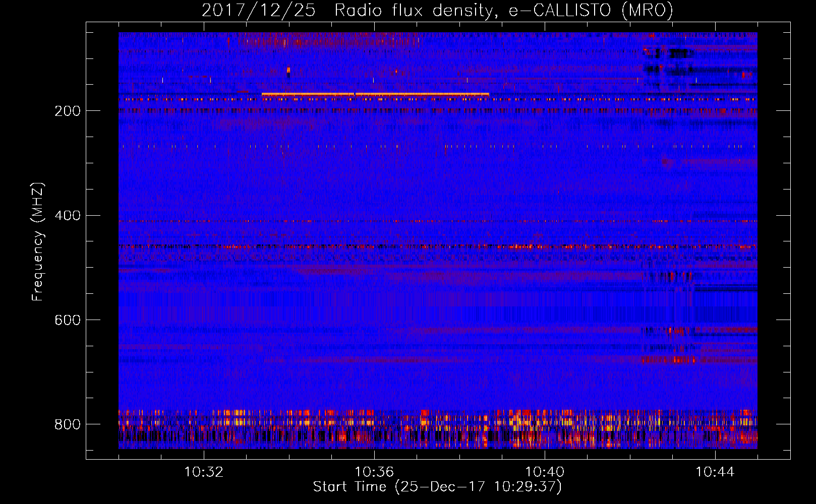Click the plot title '2017/12/25 Radio flux density'
The height and width of the screenshot is (504, 816).
pos(437,10)
